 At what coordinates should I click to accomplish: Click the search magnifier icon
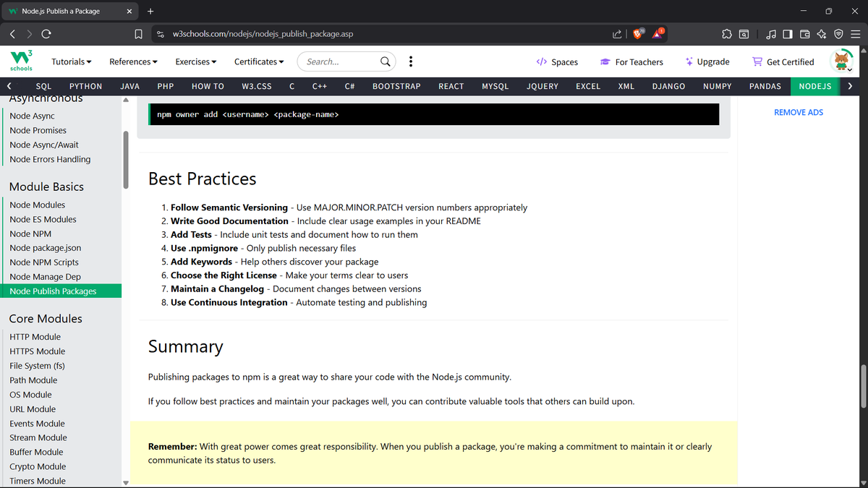386,61
